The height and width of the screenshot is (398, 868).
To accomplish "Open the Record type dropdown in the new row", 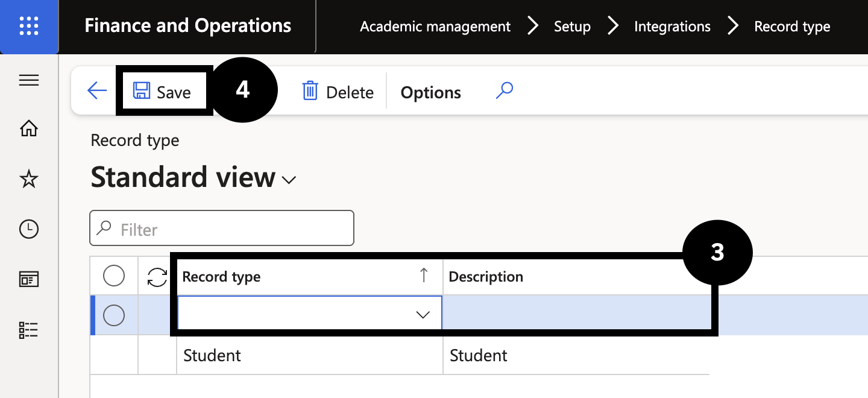I will pos(423,314).
